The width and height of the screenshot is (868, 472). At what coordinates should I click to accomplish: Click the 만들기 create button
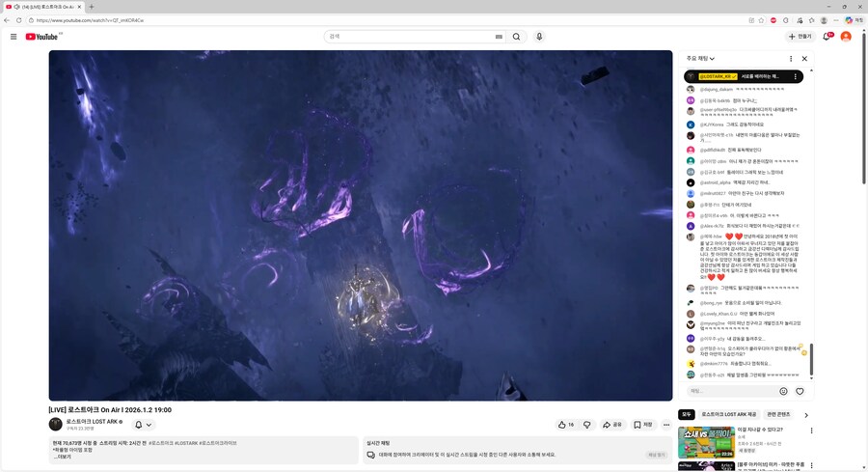[800, 37]
